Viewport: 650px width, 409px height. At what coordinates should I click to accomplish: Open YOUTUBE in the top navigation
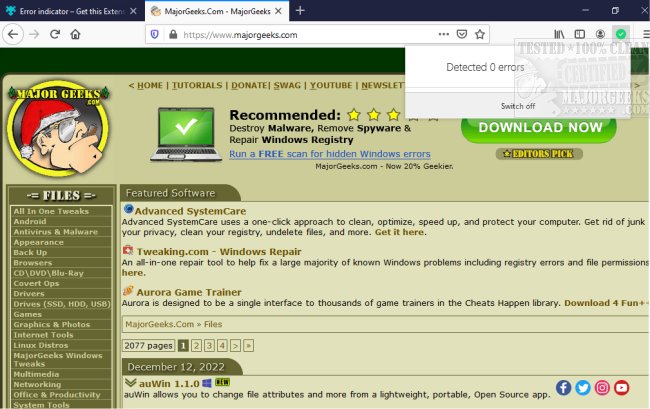pos(331,85)
